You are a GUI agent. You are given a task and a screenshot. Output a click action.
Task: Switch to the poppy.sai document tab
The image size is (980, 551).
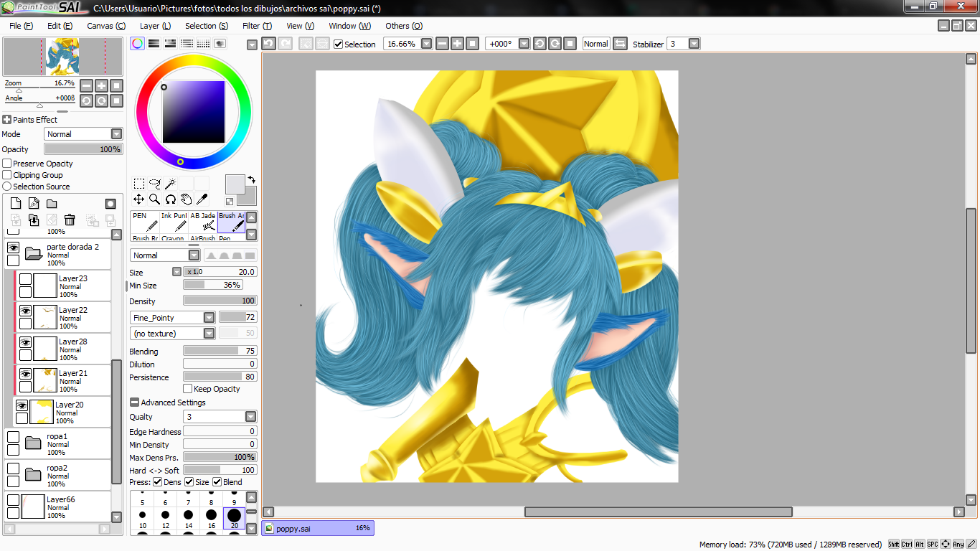click(318, 528)
